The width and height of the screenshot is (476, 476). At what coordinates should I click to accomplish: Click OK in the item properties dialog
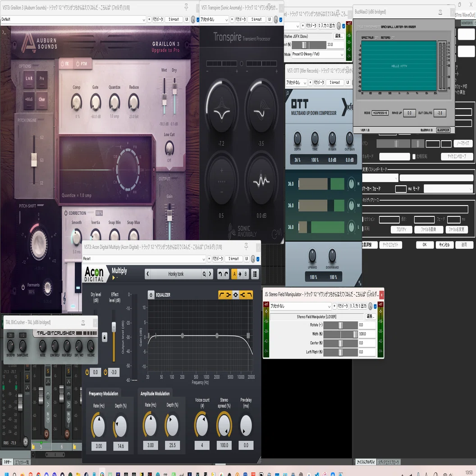coord(425,245)
